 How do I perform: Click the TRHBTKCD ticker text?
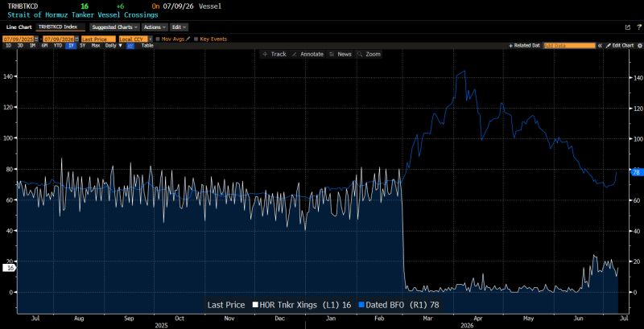click(x=22, y=6)
